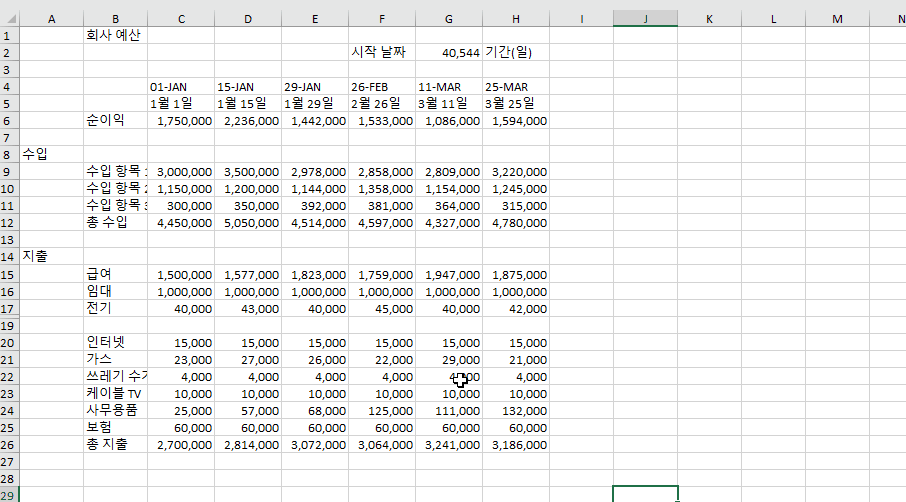906x502 pixels.
Task: Select the '15-JAN' date cell
Action: 248,87
